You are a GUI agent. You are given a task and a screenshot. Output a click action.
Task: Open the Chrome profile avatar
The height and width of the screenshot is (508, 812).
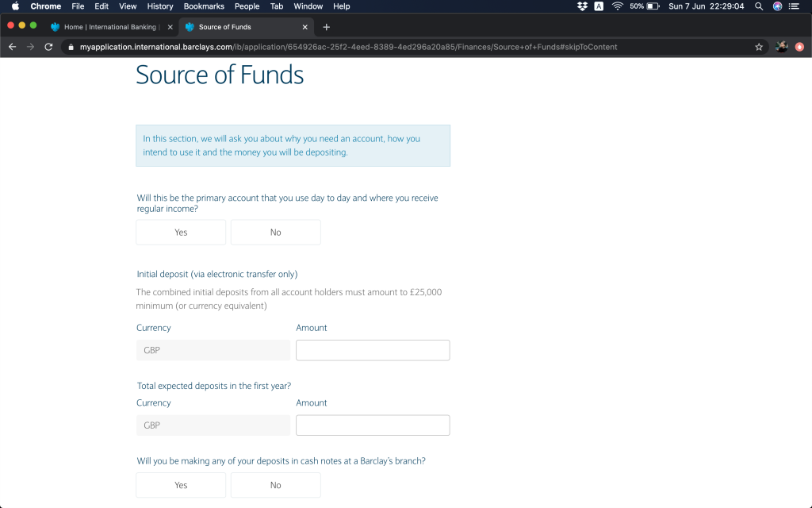pos(781,47)
